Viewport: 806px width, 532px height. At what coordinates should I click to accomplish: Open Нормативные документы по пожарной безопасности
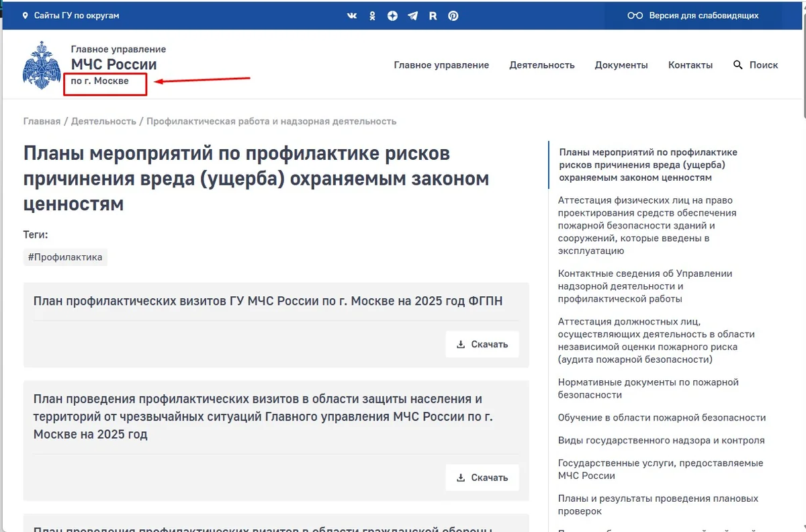648,388
